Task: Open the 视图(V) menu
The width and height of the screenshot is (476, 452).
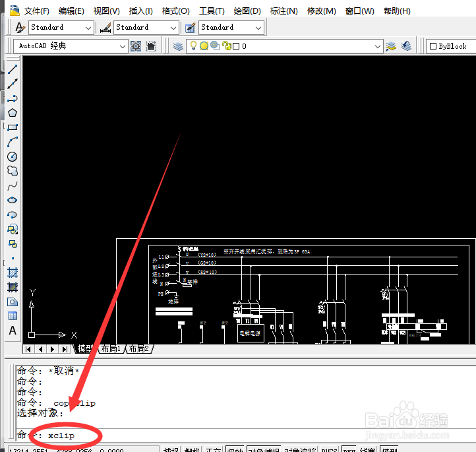Action: point(107,11)
